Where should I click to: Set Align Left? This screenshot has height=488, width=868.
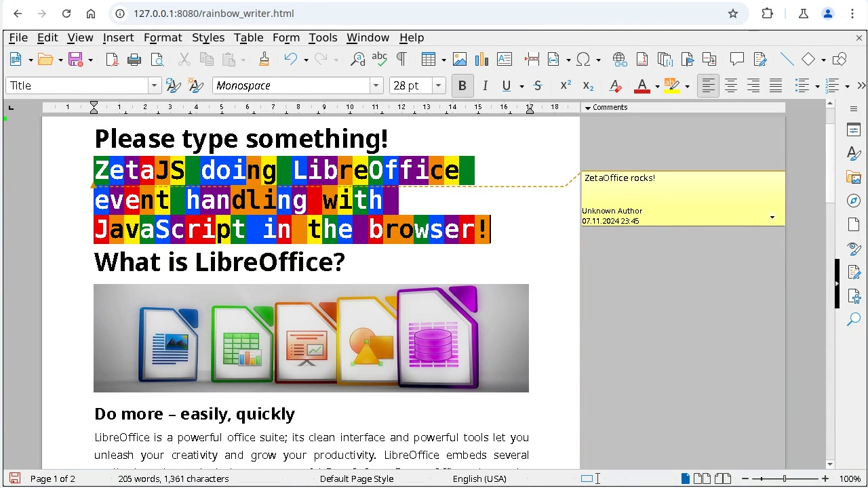tap(708, 85)
